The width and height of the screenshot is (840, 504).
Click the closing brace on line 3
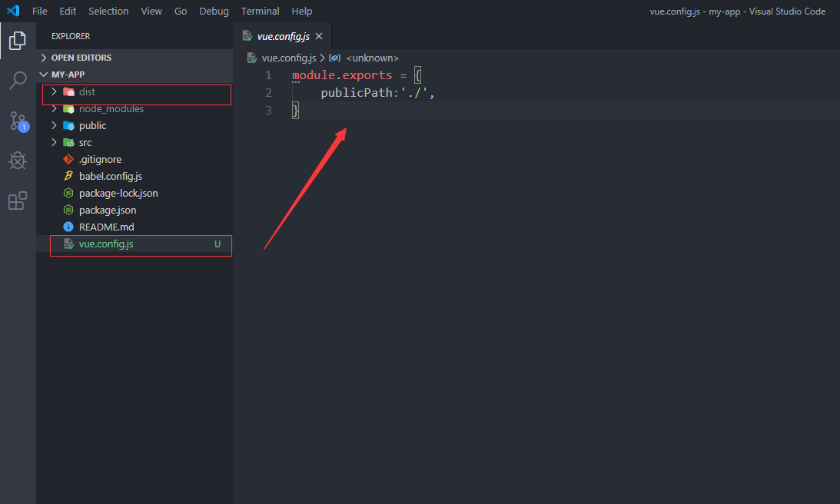pos(295,111)
